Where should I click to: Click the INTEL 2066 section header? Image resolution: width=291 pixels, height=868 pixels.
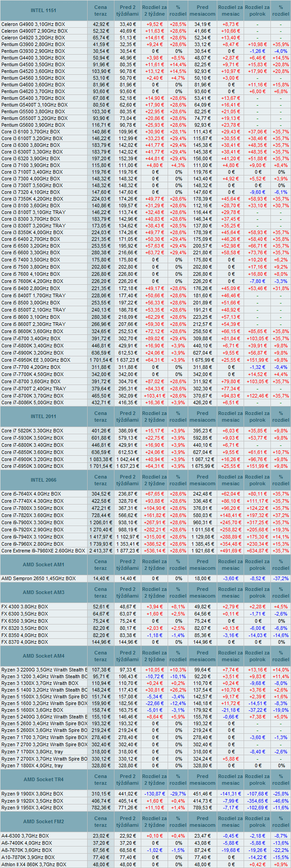coord(43,480)
